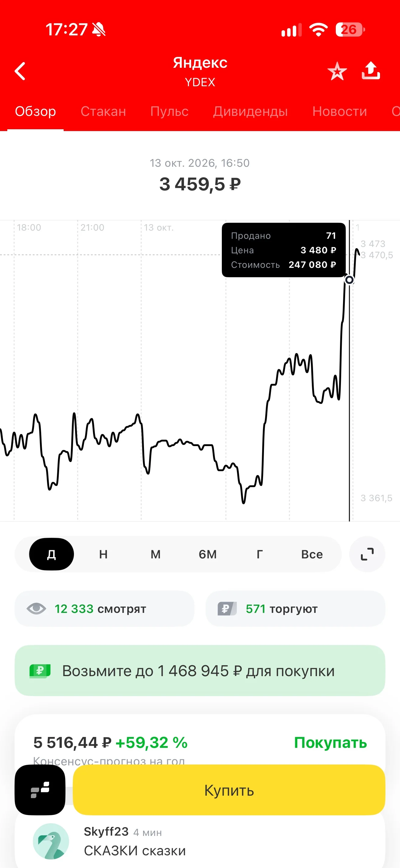Select the trade marker on the price chart
The width and height of the screenshot is (400, 868).
pos(349,280)
